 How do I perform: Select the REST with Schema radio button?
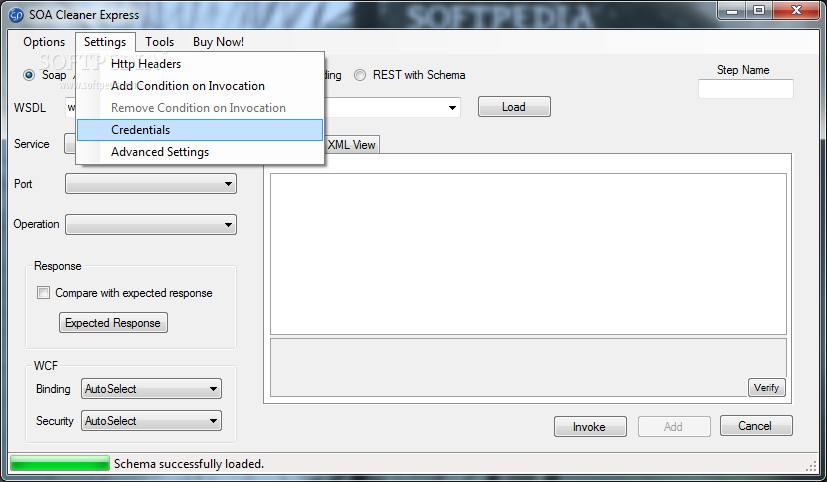pyautogui.click(x=360, y=75)
